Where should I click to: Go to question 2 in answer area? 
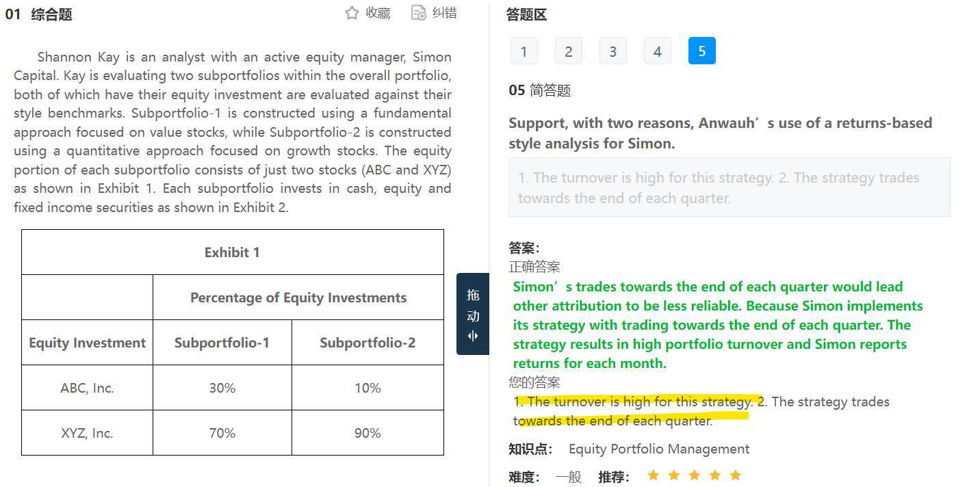(x=569, y=51)
